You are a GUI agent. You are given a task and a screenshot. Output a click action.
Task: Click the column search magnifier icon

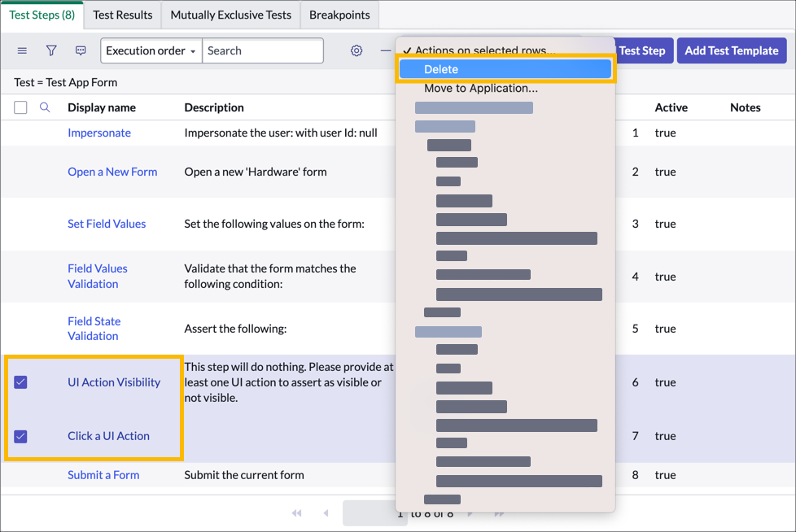(46, 107)
